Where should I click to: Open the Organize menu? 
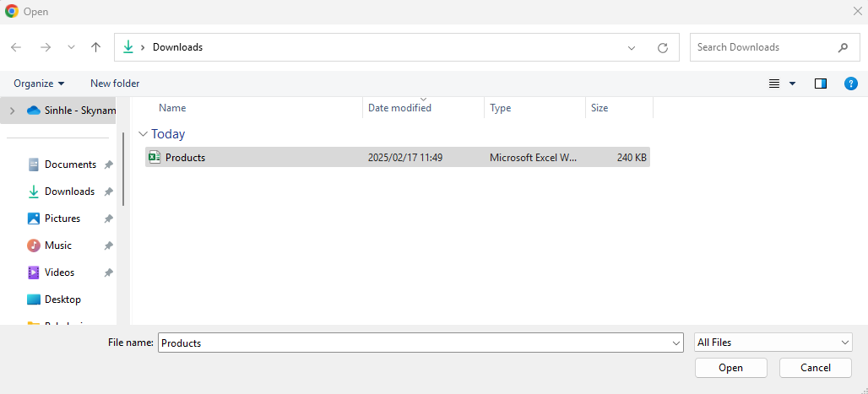coord(39,84)
